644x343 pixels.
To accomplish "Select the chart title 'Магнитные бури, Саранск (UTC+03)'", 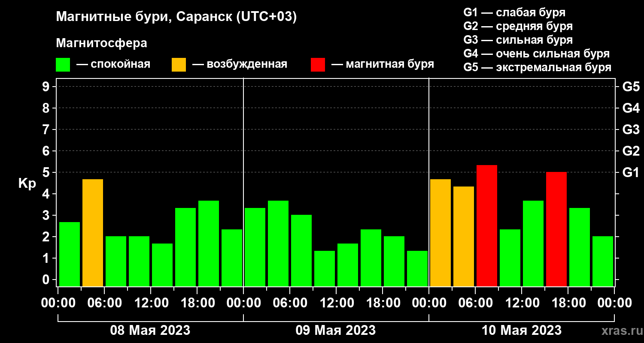I will (x=176, y=17).
